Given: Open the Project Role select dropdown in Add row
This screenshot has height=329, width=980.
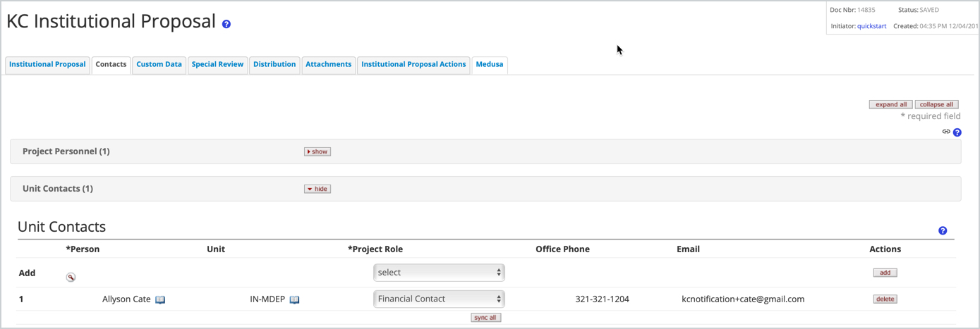Looking at the screenshot, I should pos(439,273).
